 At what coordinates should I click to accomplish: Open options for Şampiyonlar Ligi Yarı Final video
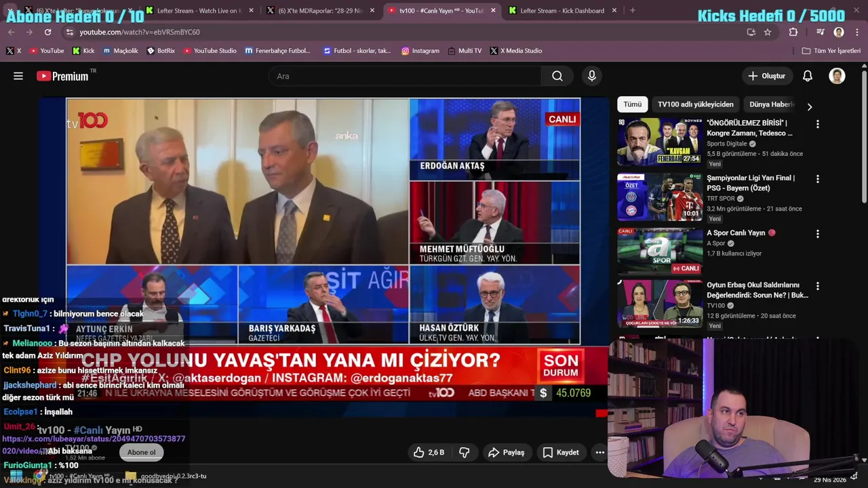[x=817, y=179]
